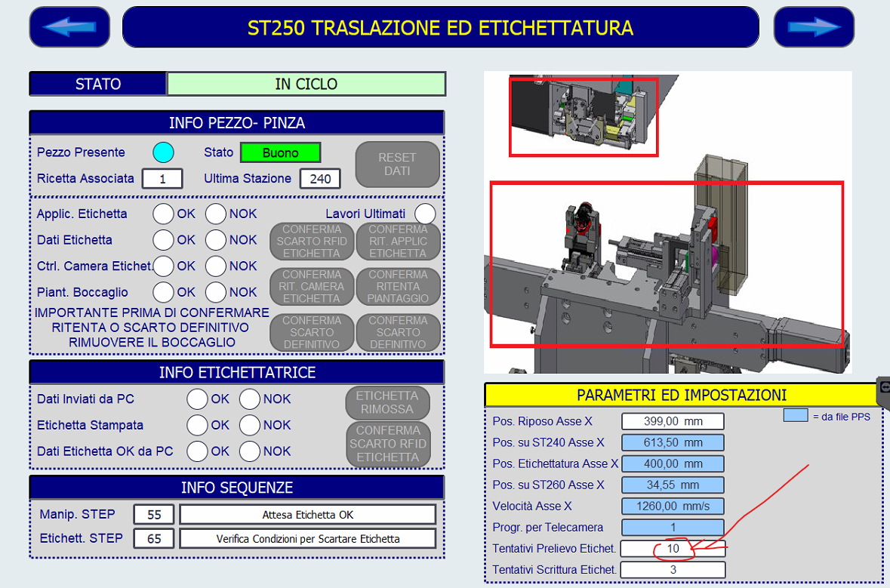The width and height of the screenshot is (890, 588).
Task: Click the right arrow navigation button
Action: click(813, 27)
